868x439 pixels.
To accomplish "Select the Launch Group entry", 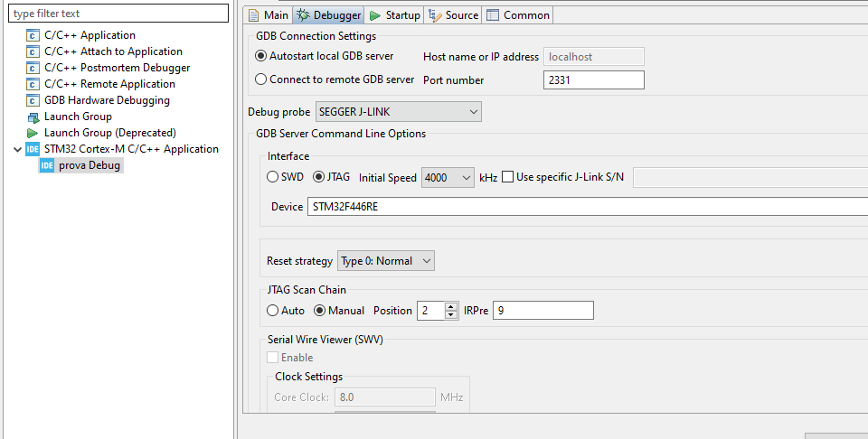I will [x=78, y=117].
